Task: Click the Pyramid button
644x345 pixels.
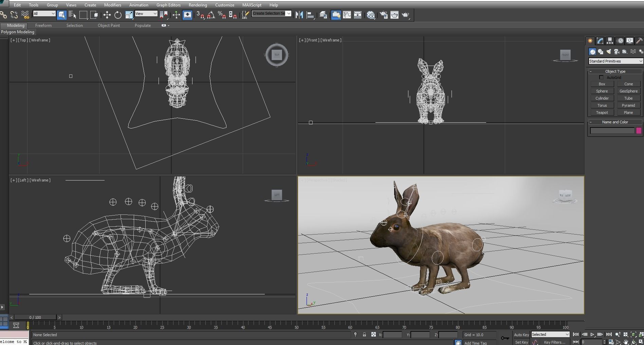Action: [628, 105]
